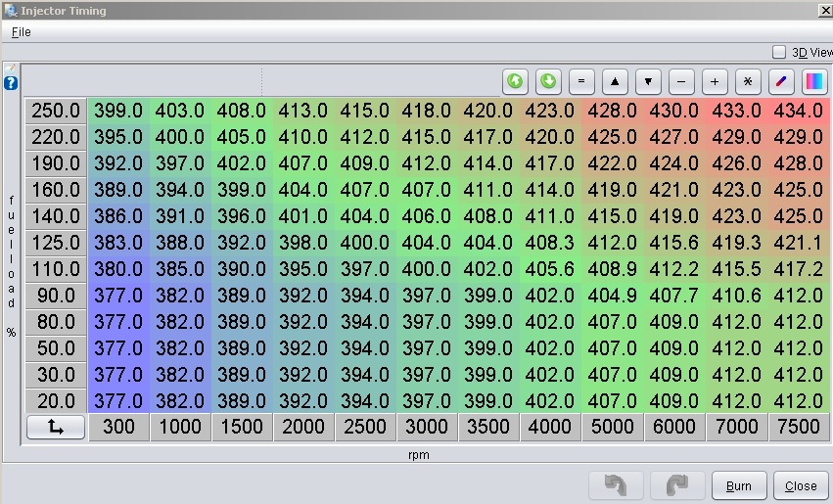
Task: Click cell 398.0 in the 125.0 row
Action: point(303,243)
